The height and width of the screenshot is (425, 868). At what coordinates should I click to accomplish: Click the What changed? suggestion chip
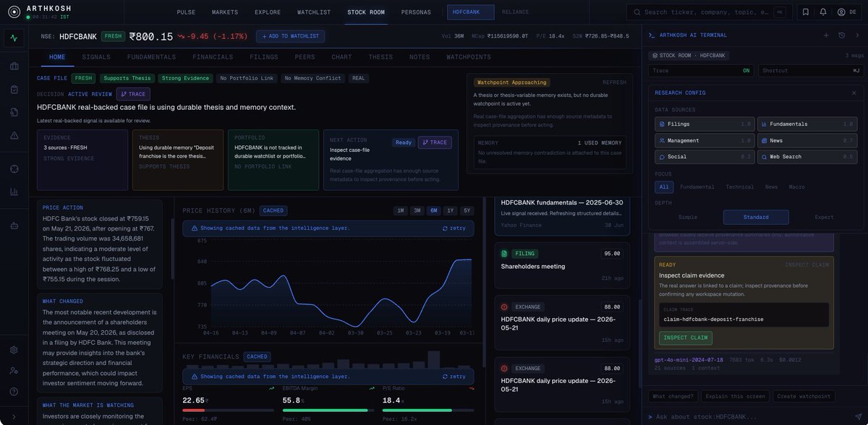point(673,396)
